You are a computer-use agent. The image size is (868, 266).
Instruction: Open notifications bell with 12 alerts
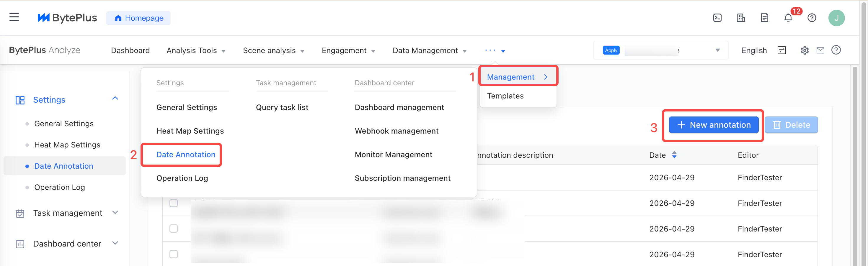788,18
